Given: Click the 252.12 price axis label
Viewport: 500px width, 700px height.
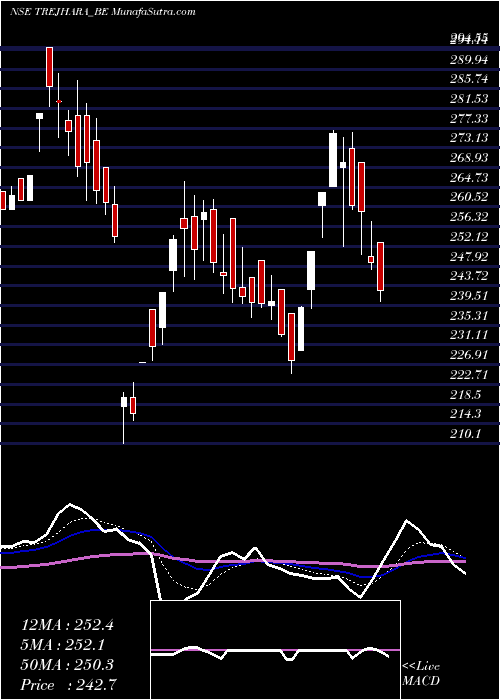Looking at the screenshot, I should [x=468, y=237].
